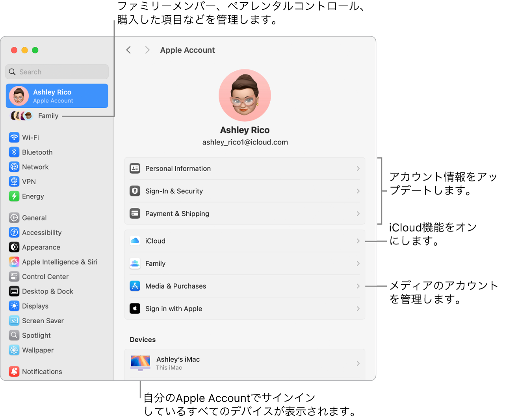Screen dimensions: 505x420
Task: Go back with the left arrow button
Action: point(128,50)
